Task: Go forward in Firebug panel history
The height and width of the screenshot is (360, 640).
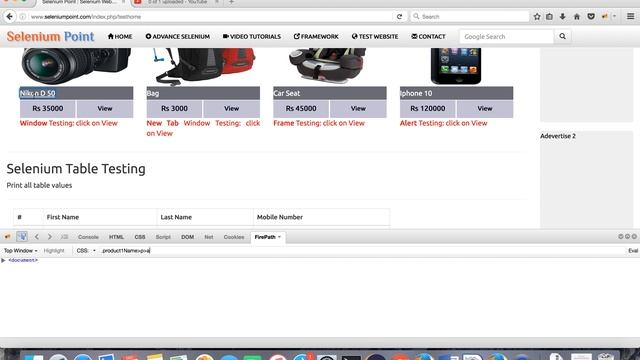Action: (49, 237)
